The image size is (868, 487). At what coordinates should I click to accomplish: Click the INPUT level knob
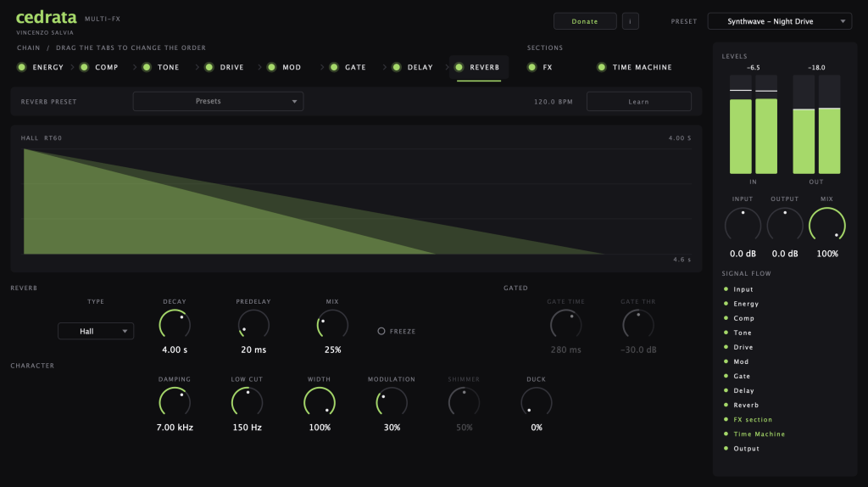(743, 226)
